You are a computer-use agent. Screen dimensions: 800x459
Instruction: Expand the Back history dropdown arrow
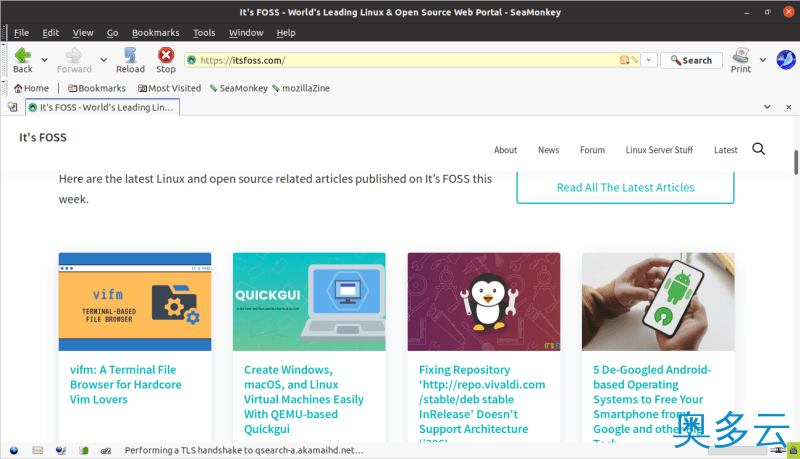coord(44,60)
